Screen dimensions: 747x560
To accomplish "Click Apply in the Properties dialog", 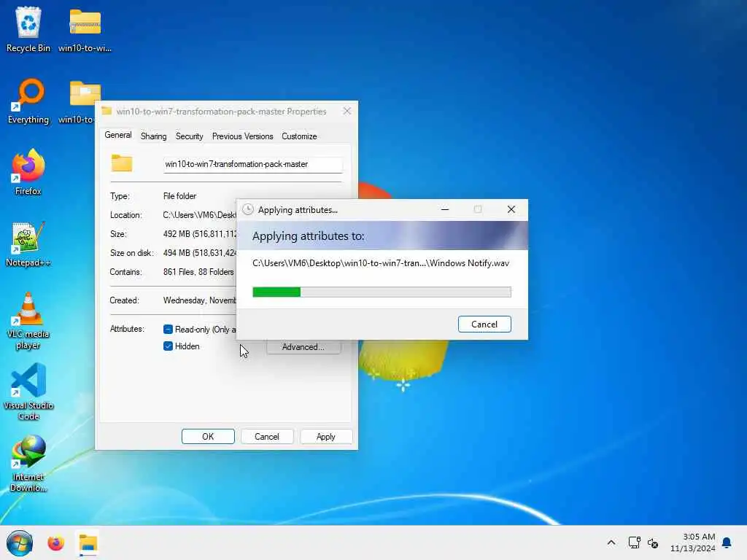I will click(x=326, y=437).
